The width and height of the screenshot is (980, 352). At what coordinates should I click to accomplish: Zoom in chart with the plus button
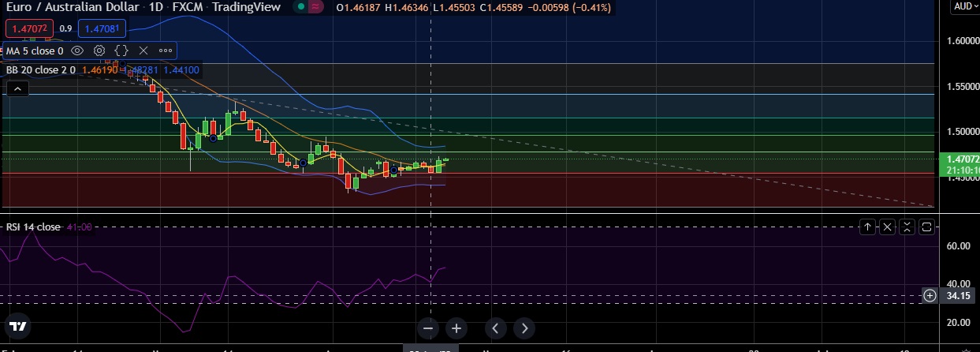pyautogui.click(x=456, y=328)
